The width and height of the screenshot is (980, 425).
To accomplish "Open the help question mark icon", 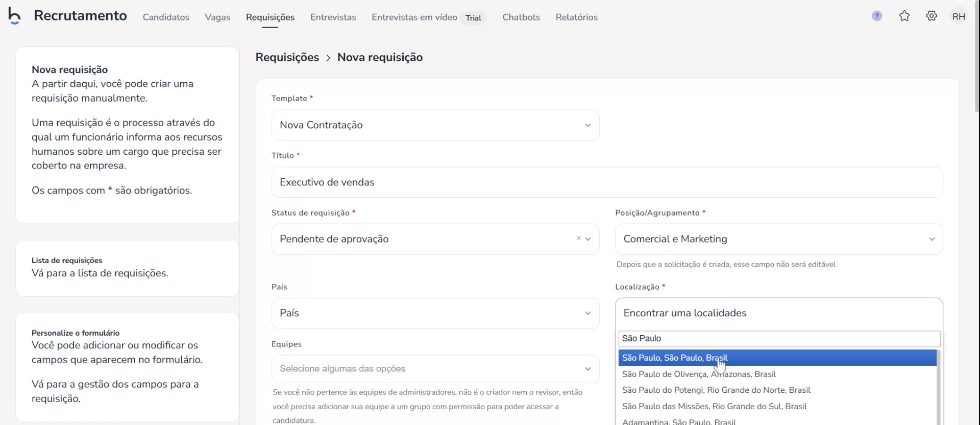I will [x=877, y=16].
